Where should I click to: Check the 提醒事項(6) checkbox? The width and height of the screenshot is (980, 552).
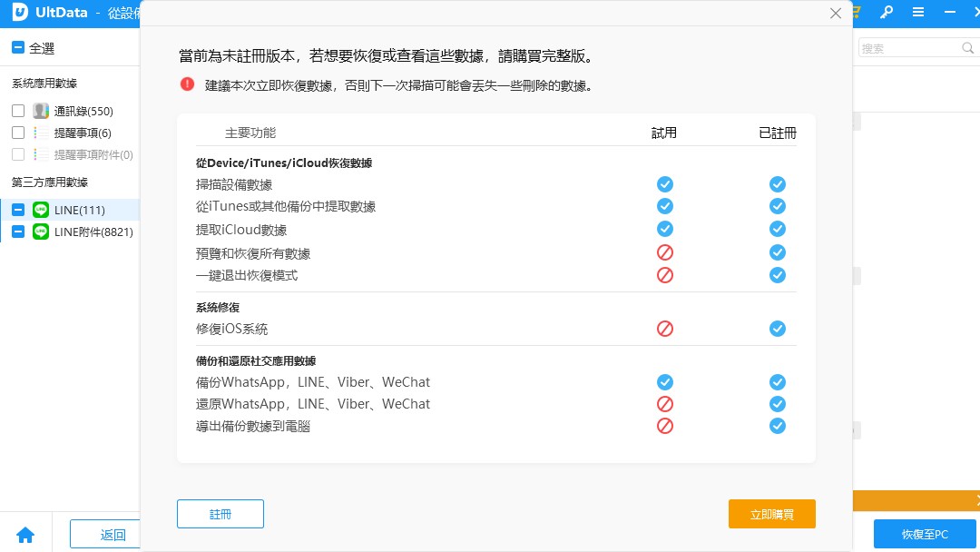(18, 133)
